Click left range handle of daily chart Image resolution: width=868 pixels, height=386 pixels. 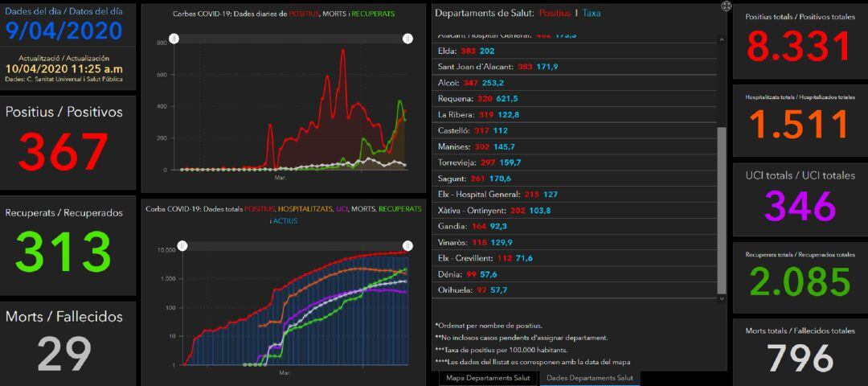[x=172, y=39]
